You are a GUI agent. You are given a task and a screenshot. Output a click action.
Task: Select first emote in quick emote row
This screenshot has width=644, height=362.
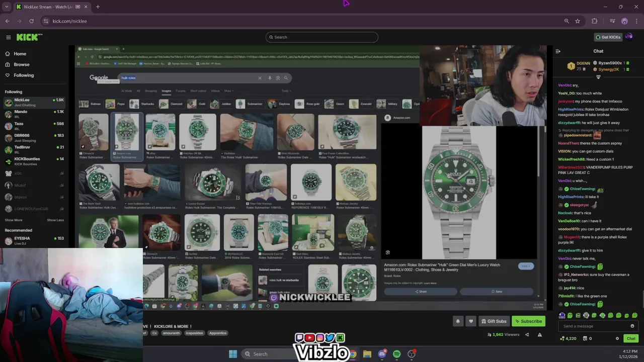(562, 316)
